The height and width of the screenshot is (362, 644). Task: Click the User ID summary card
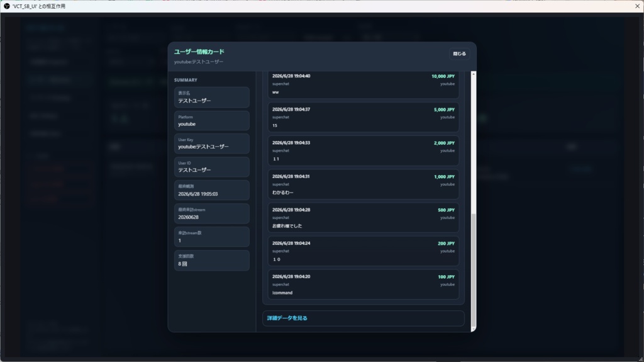click(211, 167)
